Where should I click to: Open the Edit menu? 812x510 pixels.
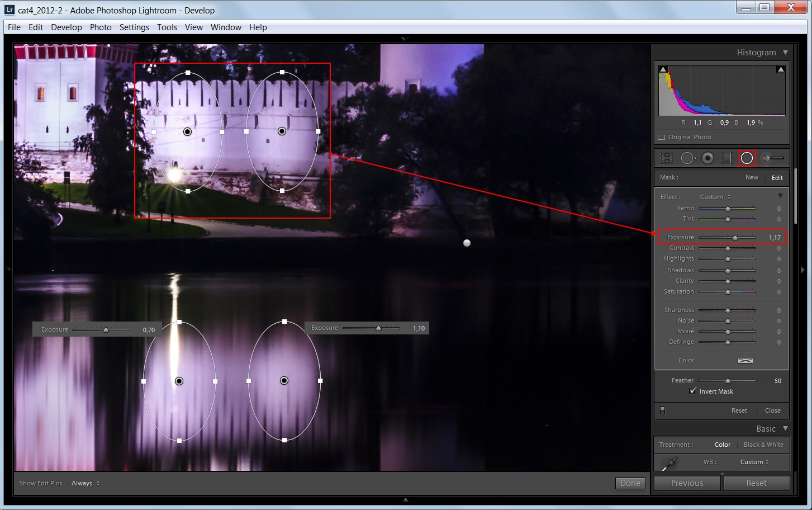pos(36,27)
